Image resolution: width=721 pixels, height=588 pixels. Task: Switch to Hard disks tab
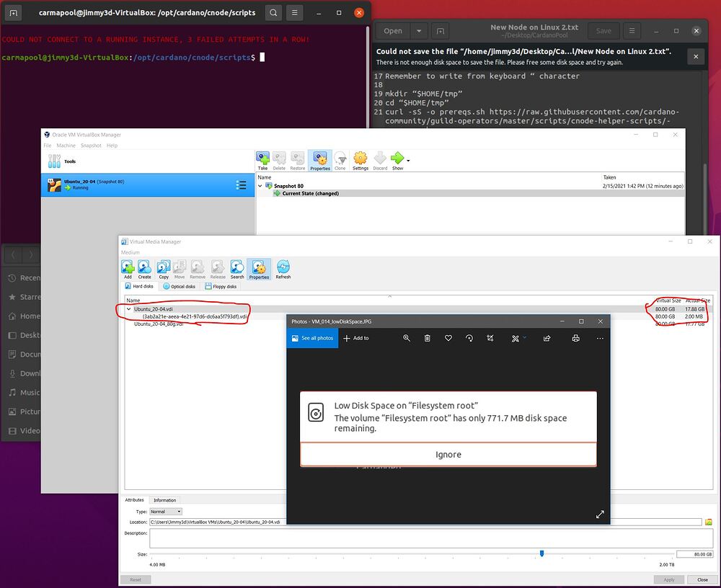tap(139, 286)
